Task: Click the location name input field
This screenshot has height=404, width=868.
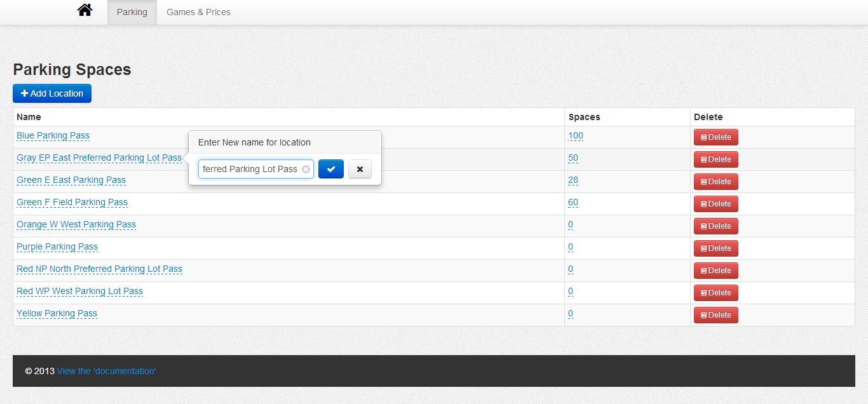Action: click(250, 169)
